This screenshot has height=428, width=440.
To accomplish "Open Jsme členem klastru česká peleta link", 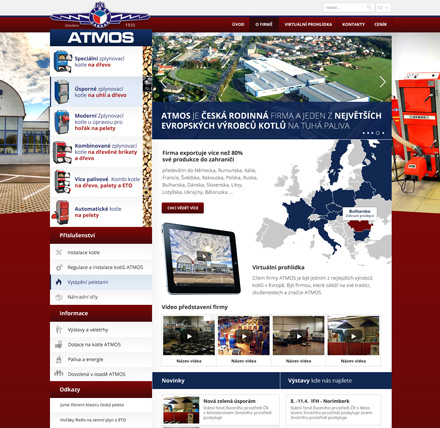I will tap(92, 405).
